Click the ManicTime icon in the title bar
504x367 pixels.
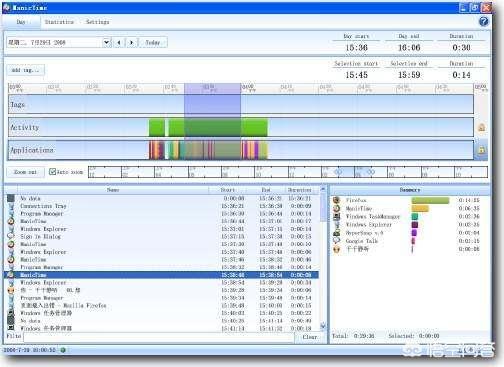pyautogui.click(x=6, y=7)
